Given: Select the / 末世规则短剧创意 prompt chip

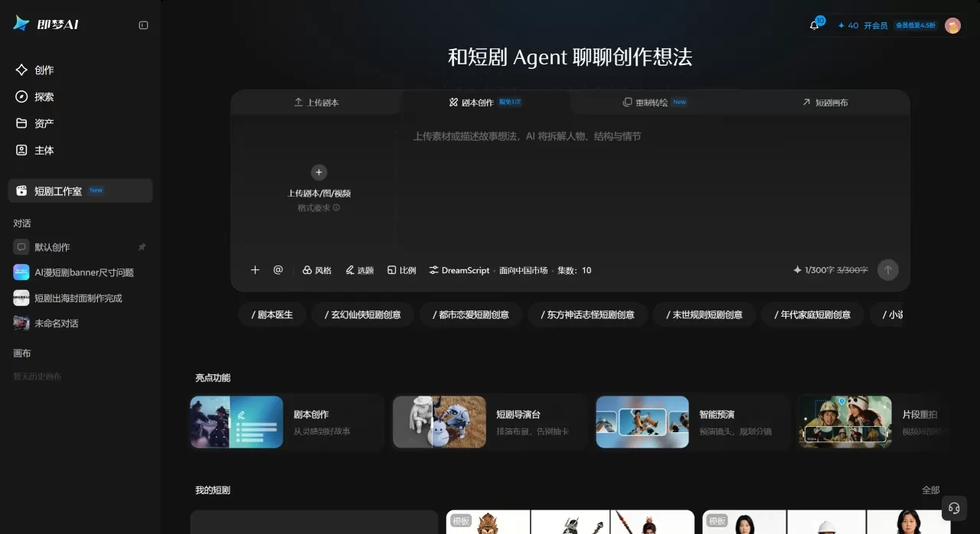Looking at the screenshot, I should (x=704, y=314).
